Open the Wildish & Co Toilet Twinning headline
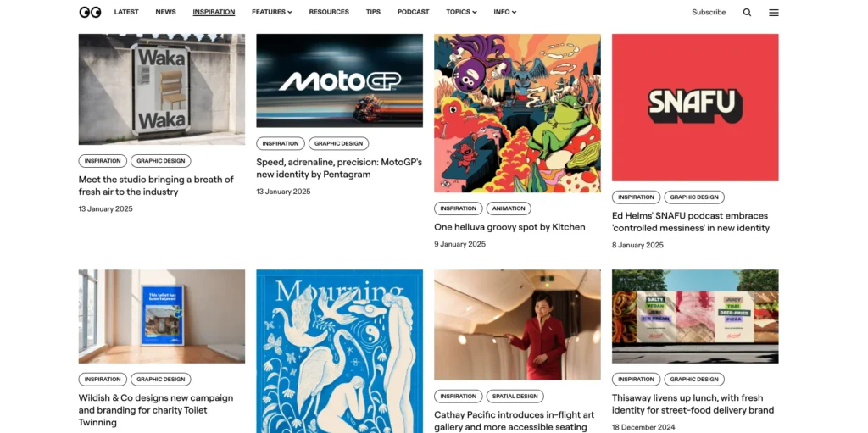868x433 pixels. pos(156,410)
